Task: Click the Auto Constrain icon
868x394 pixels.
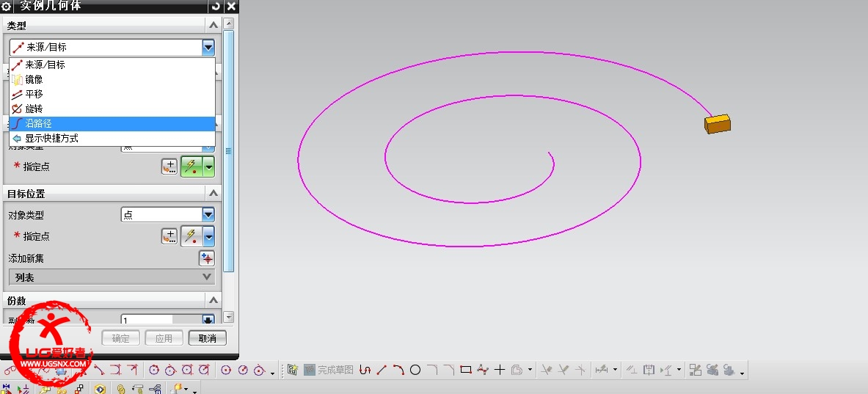Action: pyautogui.click(x=666, y=370)
